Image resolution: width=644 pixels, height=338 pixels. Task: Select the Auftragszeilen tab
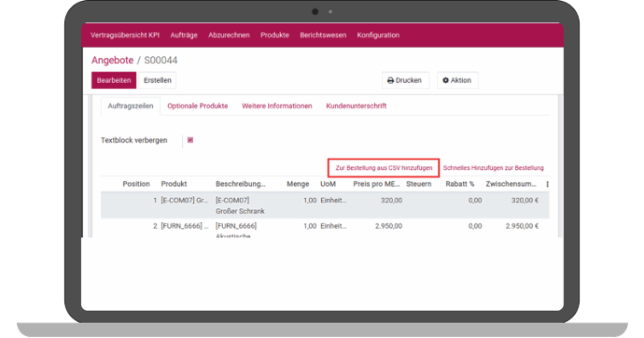click(x=130, y=106)
